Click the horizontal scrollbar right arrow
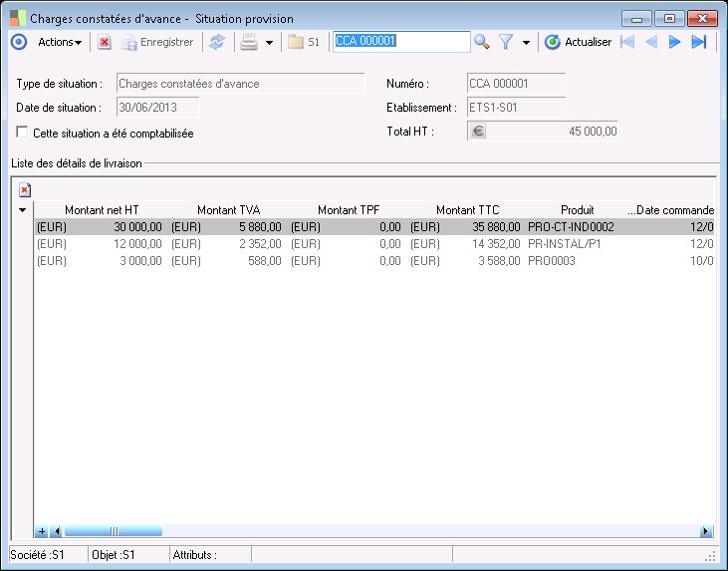Viewport: 728px width, 571px height. (x=706, y=531)
